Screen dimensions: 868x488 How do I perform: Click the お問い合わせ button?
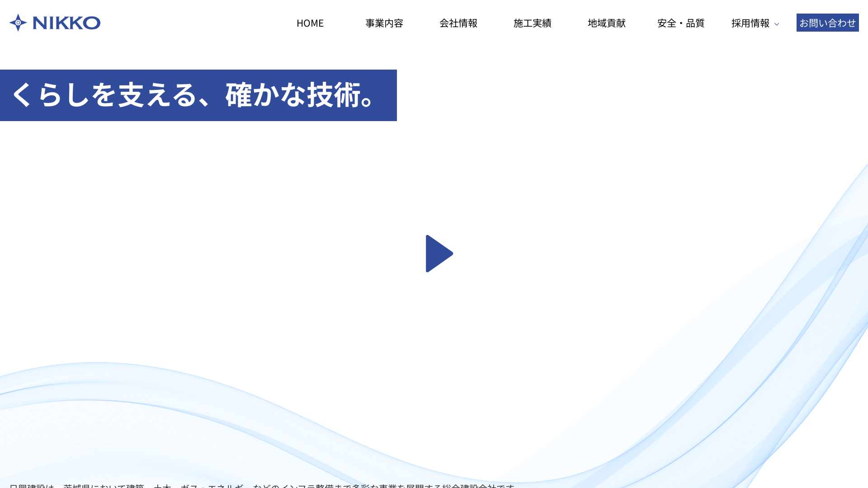[828, 23]
